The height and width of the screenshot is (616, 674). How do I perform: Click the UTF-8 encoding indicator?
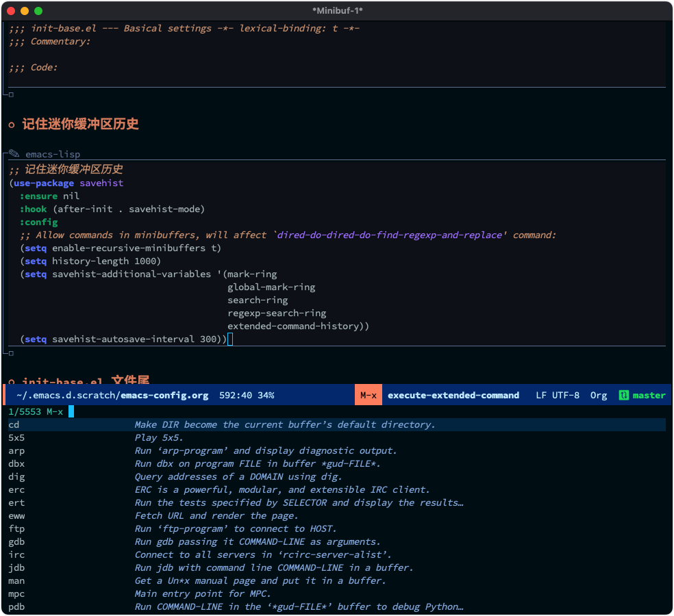[x=566, y=395]
